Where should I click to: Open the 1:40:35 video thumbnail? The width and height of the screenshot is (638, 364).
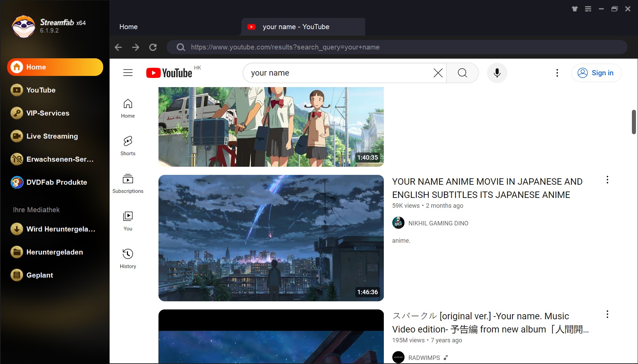(x=271, y=127)
